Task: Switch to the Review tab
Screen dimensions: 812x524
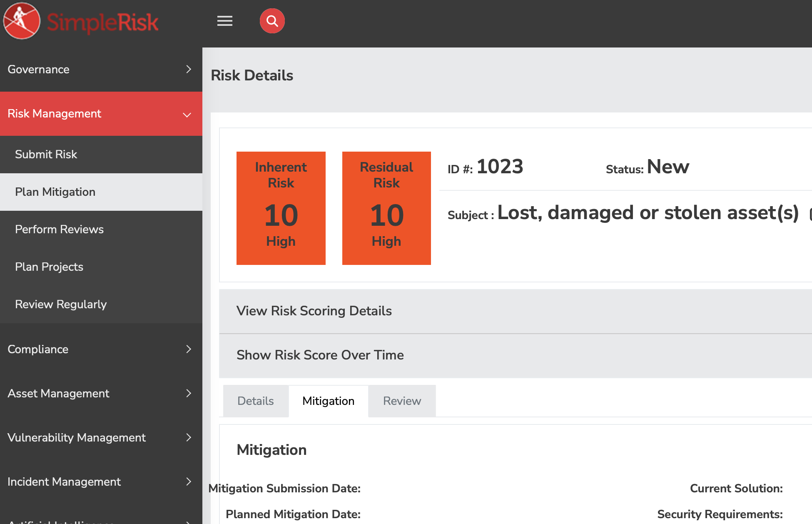Action: [x=402, y=401]
